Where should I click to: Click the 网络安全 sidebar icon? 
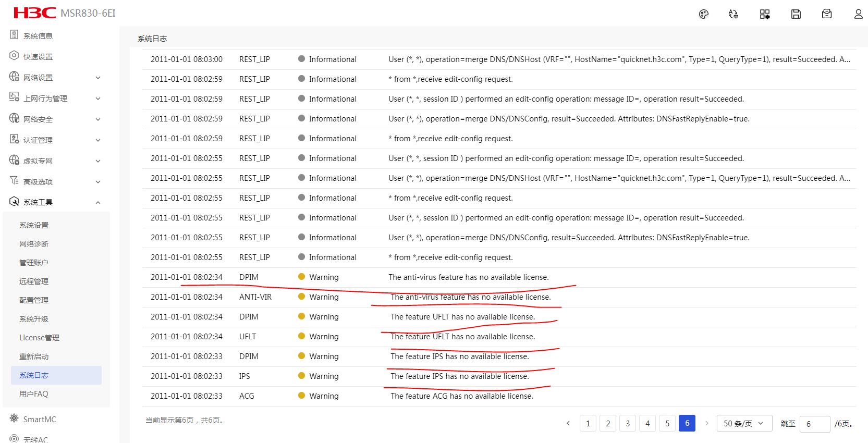click(x=14, y=118)
